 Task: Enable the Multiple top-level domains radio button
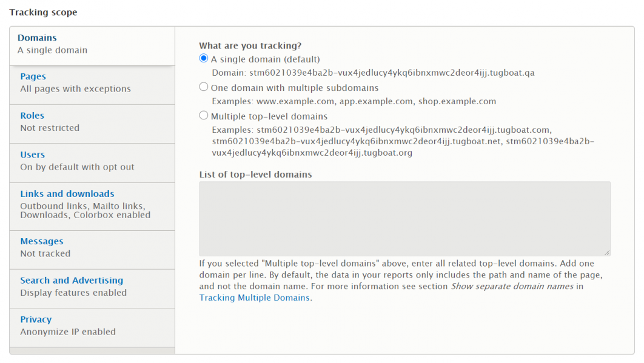(204, 116)
